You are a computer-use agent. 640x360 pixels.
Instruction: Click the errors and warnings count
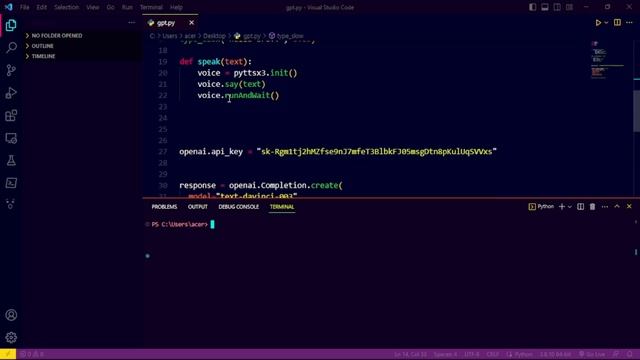[32, 354]
